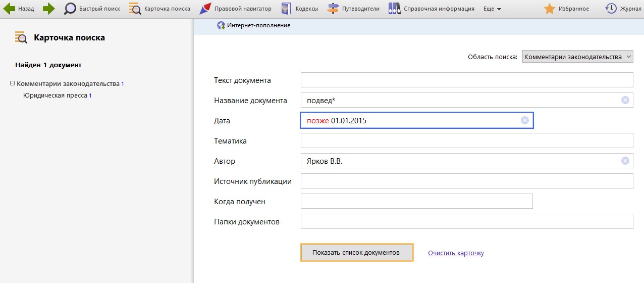Open Карточка поиска from the toolbar
The height and width of the screenshot is (283, 644).
(x=159, y=9)
